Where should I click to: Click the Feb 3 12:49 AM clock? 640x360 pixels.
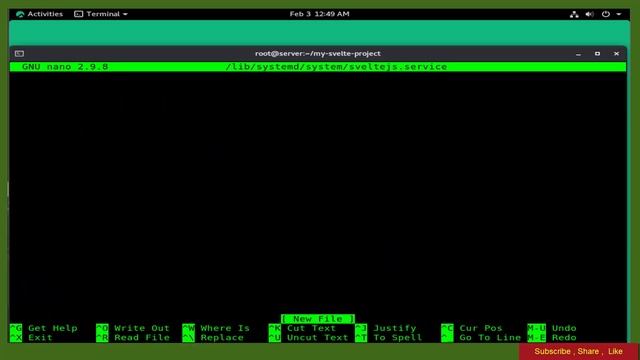(x=319, y=14)
